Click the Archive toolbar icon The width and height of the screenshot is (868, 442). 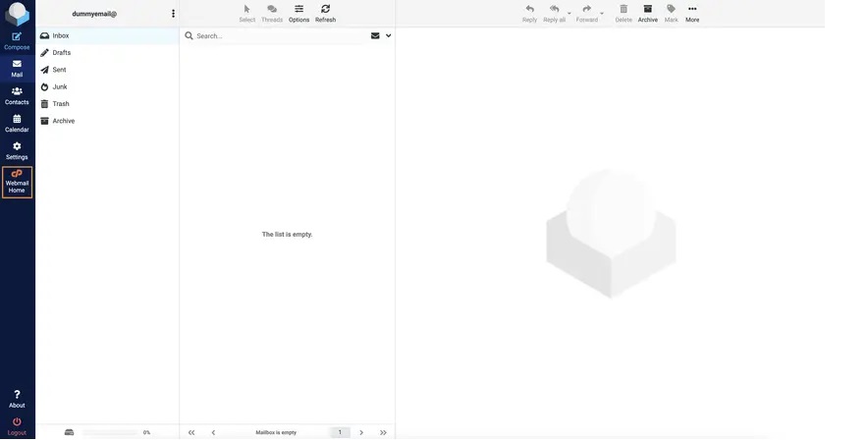coord(648,12)
